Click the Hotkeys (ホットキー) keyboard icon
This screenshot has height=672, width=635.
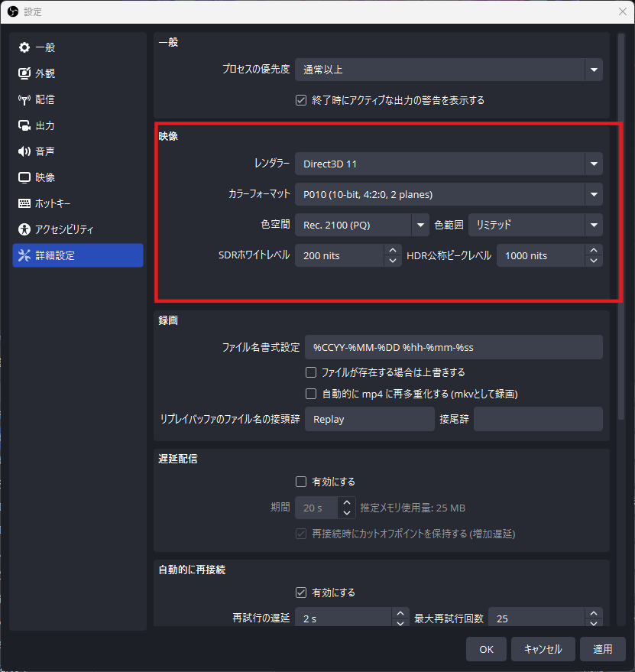pos(24,203)
